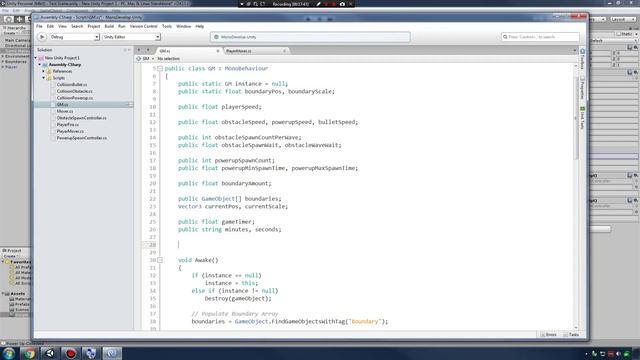This screenshot has height=360, width=640.
Task: Open the GM class breadcrumb dropdown
Action: [x=145, y=59]
